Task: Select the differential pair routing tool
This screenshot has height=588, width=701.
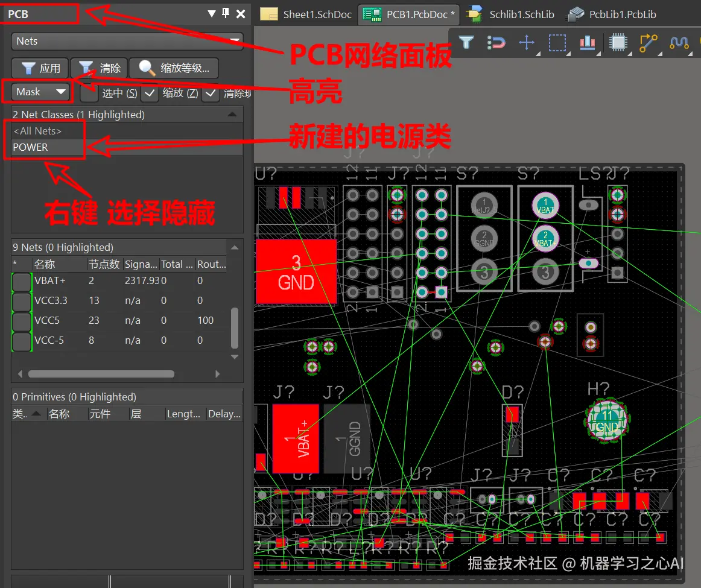Action: (679, 43)
